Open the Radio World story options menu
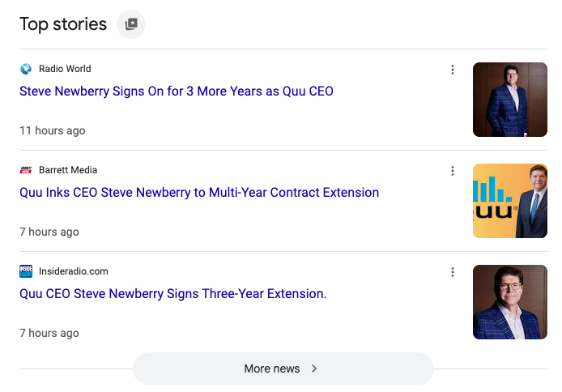The width and height of the screenshot is (562, 392). point(453,70)
